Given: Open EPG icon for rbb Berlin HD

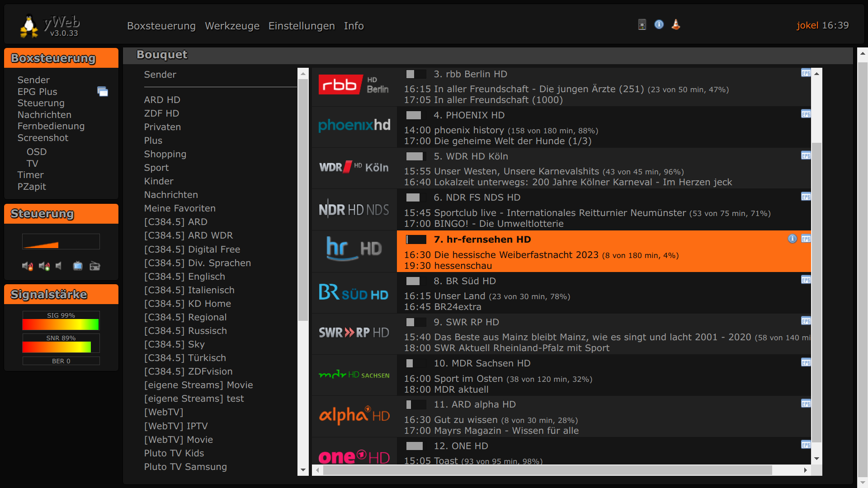Looking at the screenshot, I should pyautogui.click(x=806, y=73).
